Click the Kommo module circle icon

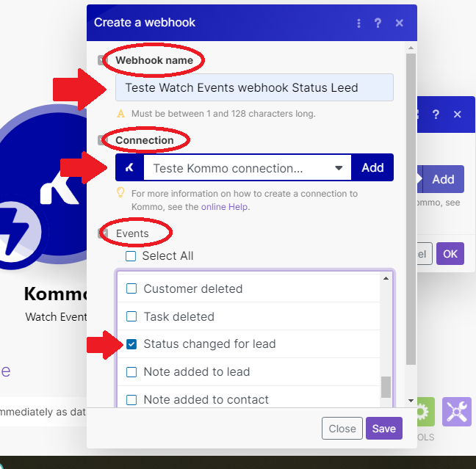[43, 185]
